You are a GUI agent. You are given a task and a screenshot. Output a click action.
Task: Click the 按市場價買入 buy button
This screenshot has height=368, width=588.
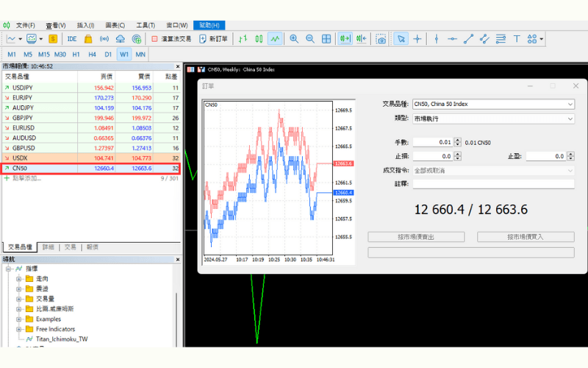(526, 237)
